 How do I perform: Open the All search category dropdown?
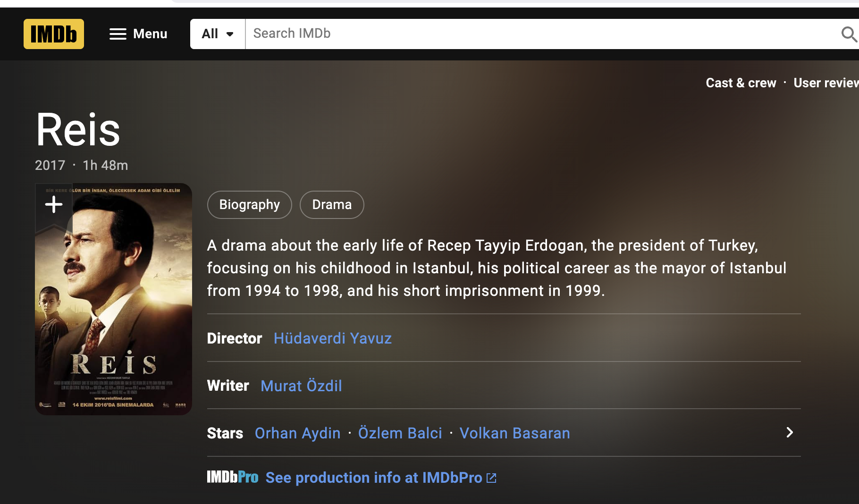pos(218,34)
